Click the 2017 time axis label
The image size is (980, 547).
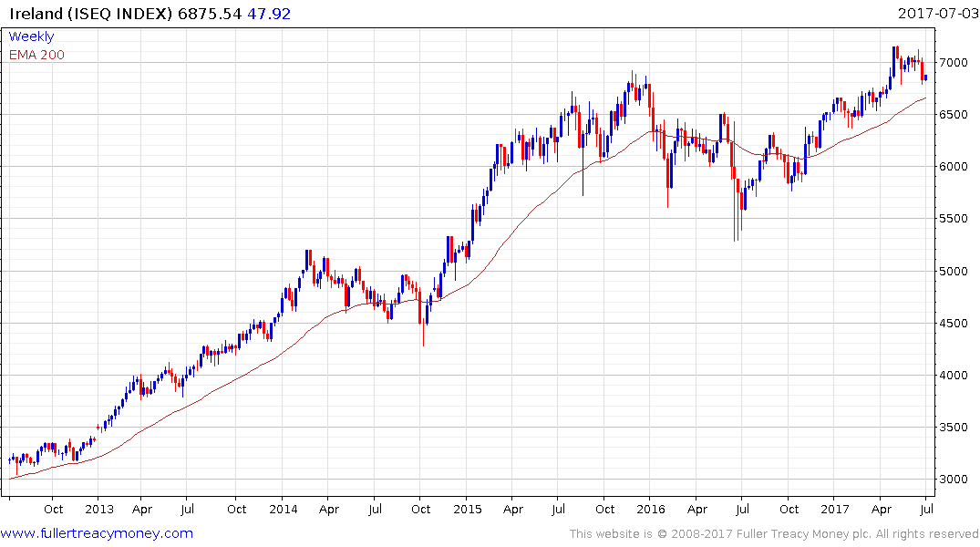click(835, 509)
